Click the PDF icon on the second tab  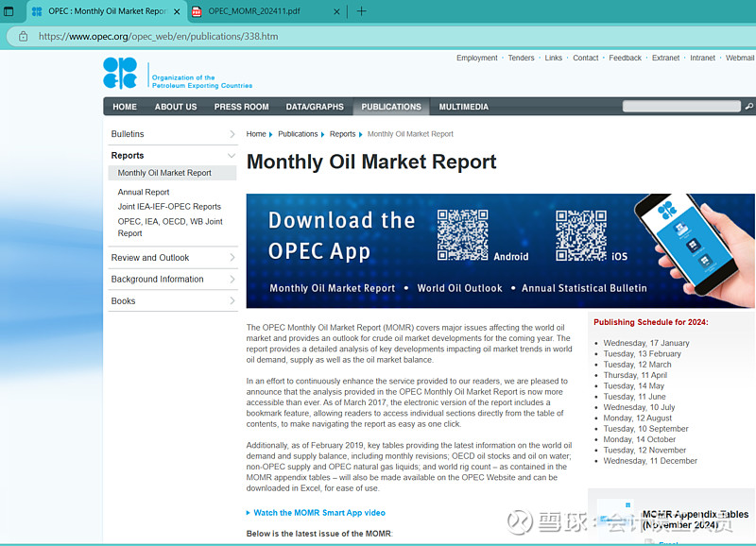click(197, 11)
